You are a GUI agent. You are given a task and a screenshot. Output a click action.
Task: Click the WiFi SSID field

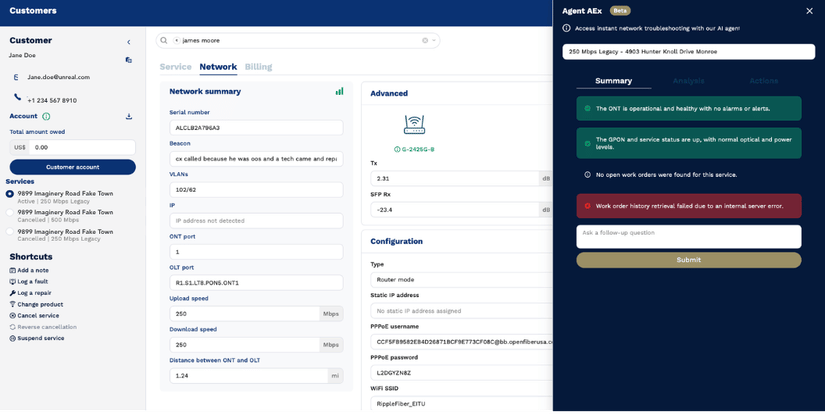pyautogui.click(x=461, y=404)
